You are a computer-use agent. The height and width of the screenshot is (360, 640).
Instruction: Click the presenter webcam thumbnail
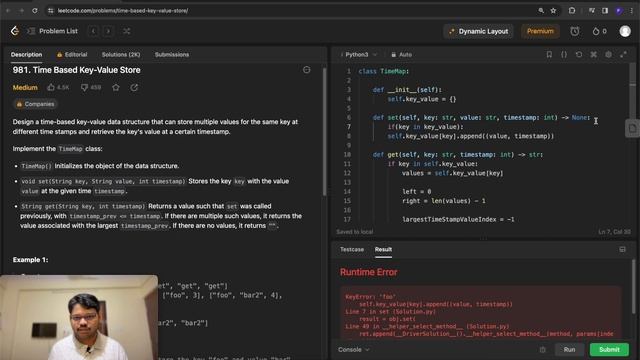[x=79, y=317]
